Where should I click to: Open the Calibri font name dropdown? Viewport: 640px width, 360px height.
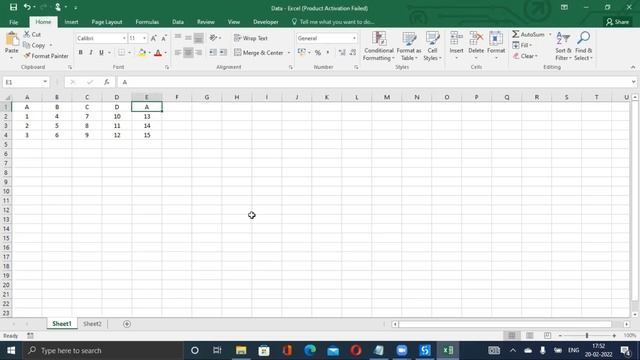(124, 38)
